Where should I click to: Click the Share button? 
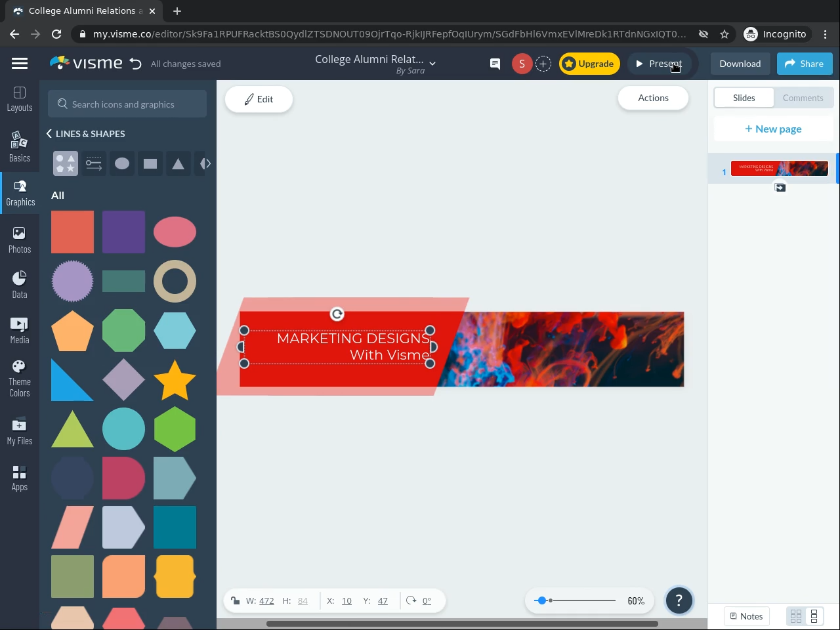[805, 64]
